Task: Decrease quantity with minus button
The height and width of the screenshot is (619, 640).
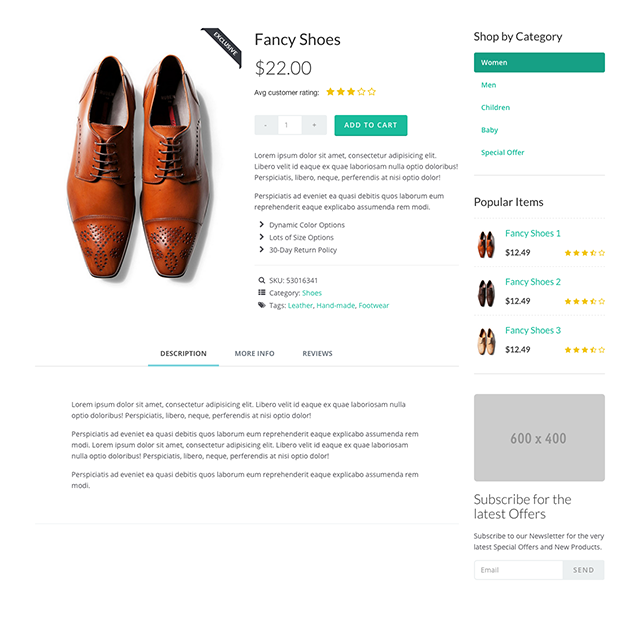Action: pos(266,125)
